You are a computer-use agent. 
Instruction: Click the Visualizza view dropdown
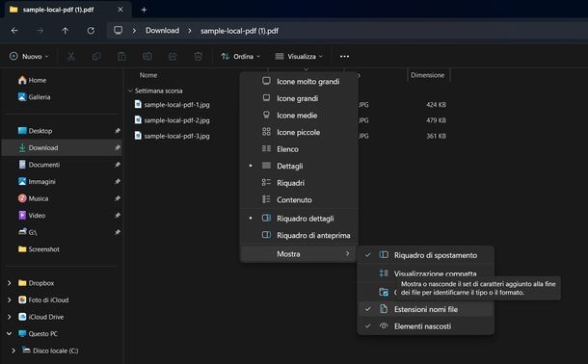tap(299, 57)
